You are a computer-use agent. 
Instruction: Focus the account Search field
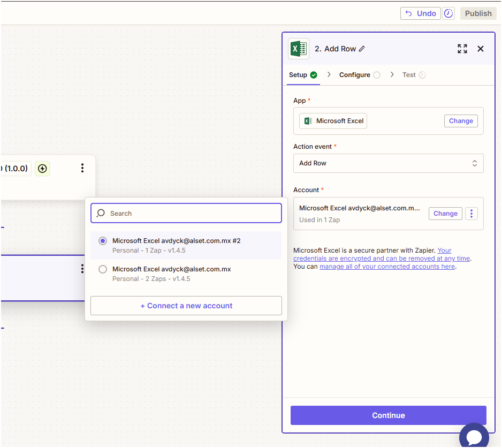(x=186, y=213)
